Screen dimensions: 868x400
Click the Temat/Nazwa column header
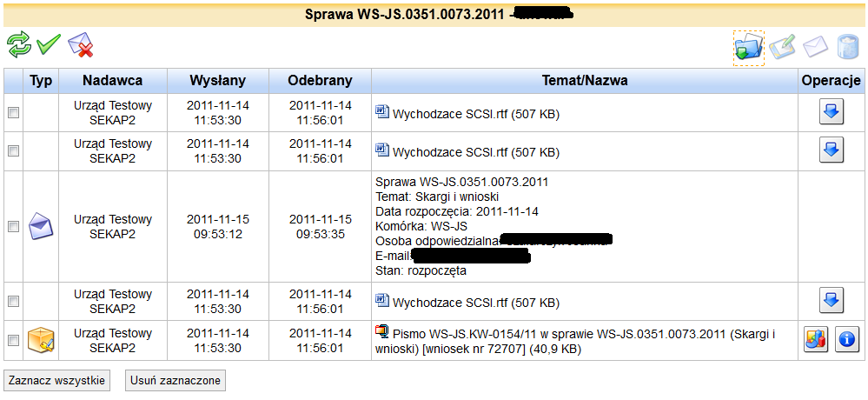point(585,80)
